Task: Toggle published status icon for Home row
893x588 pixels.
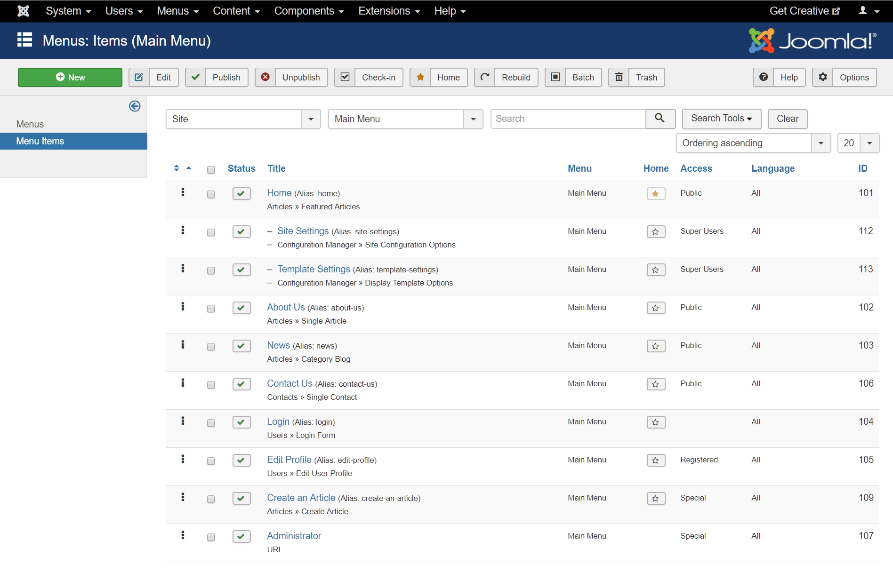Action: point(241,193)
